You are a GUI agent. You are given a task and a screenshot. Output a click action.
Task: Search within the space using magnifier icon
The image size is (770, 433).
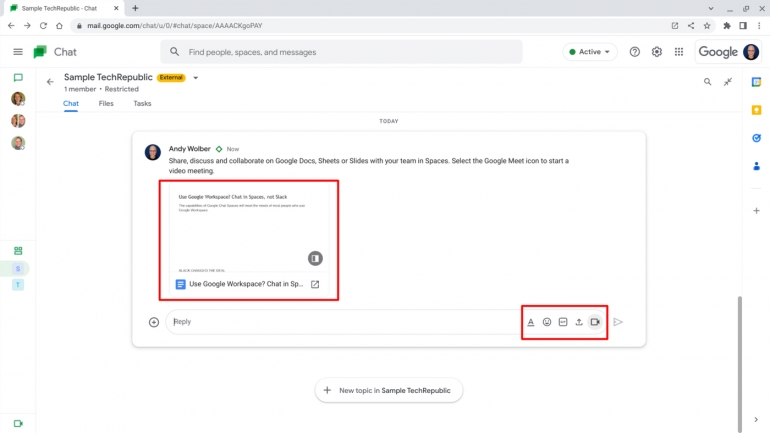tap(707, 82)
